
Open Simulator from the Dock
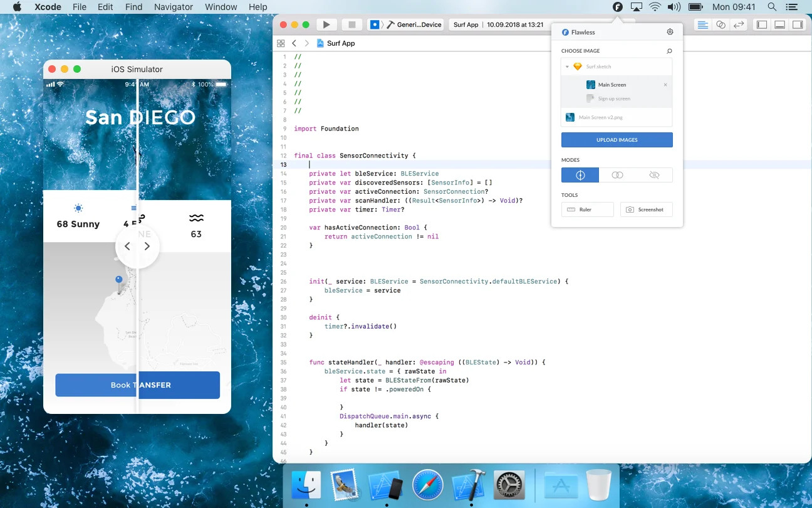[x=385, y=485]
